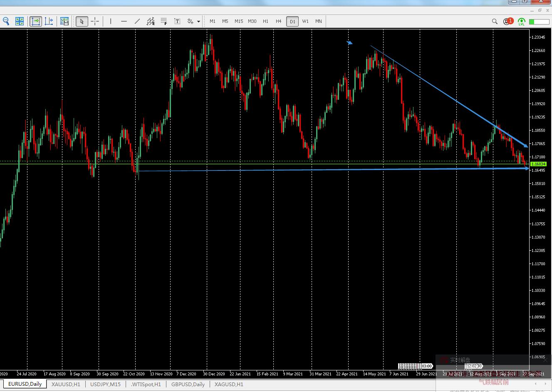Select the crosshair tool
Viewport: 552px width, 392px height.
95,21
